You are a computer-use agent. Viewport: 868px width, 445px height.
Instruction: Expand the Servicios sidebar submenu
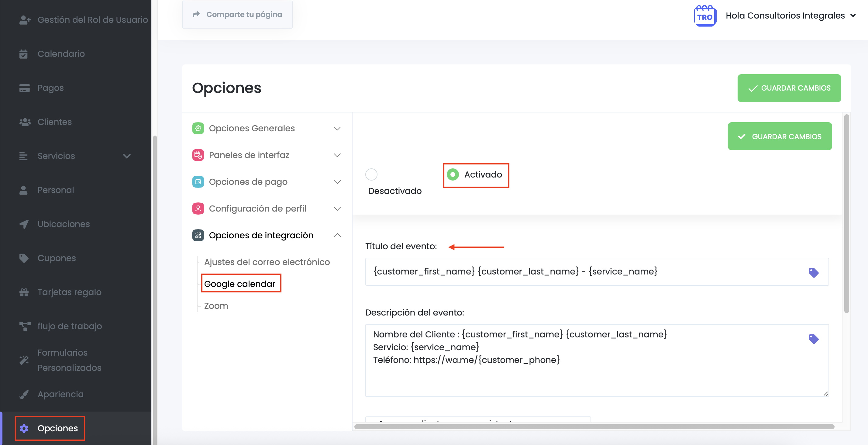point(127,156)
